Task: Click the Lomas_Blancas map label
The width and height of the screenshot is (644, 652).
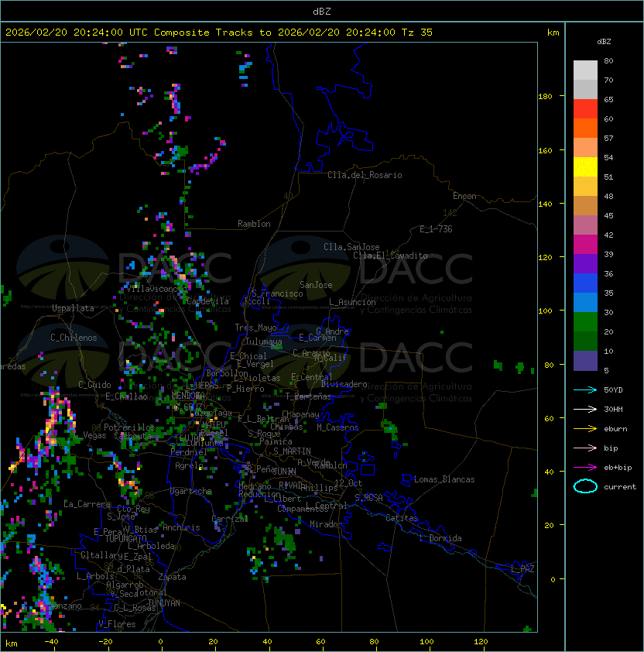Action: [x=444, y=479]
